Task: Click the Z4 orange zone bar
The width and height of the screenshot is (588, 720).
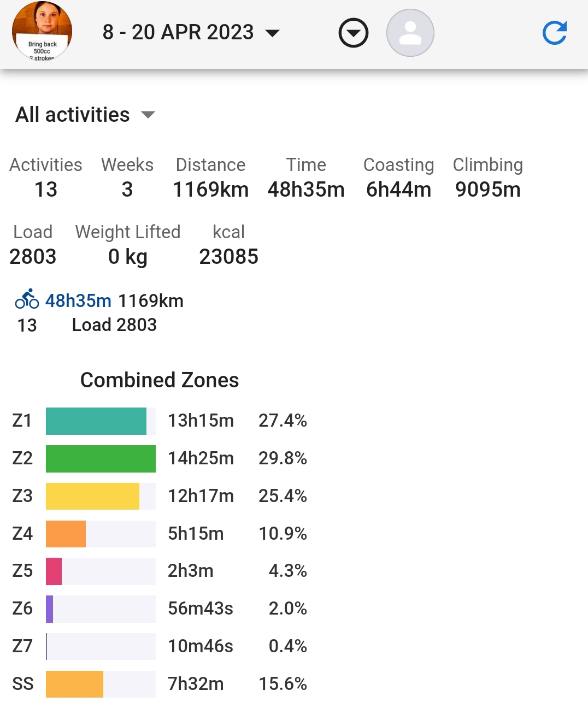Action: coord(66,534)
